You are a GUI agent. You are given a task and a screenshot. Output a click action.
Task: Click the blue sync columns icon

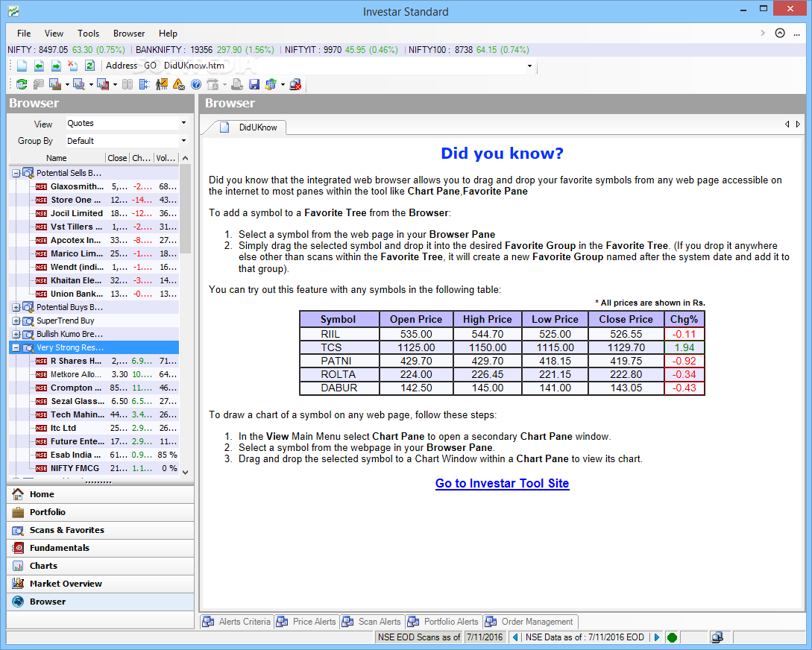(145, 84)
